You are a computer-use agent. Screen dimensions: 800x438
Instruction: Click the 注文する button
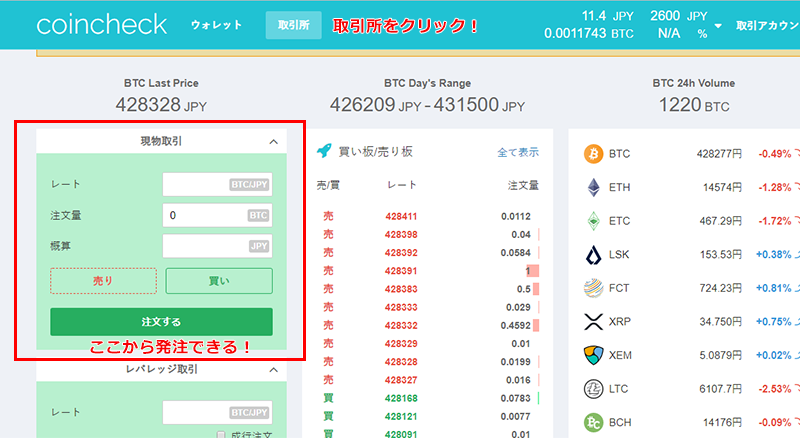tap(161, 322)
